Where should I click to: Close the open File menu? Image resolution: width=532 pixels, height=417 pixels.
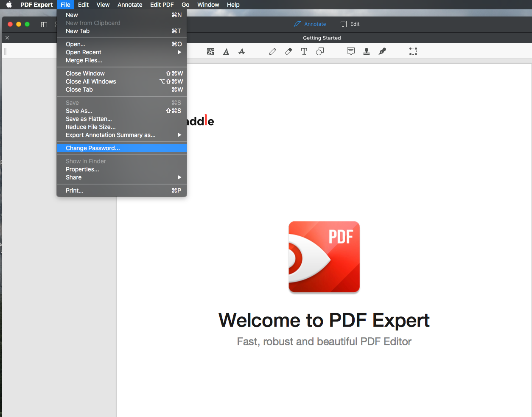coord(65,5)
